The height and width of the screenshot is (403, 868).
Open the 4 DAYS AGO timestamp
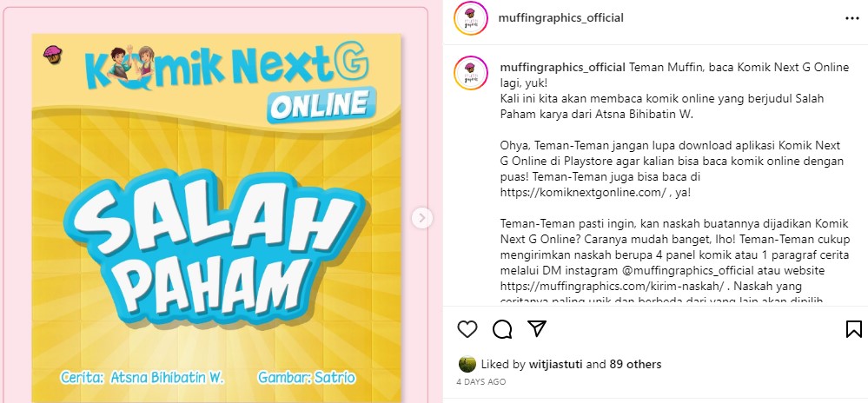[x=481, y=382]
